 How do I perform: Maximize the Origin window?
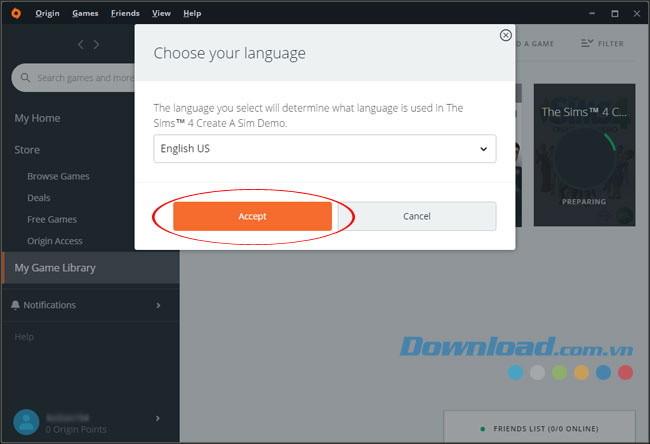[x=615, y=13]
